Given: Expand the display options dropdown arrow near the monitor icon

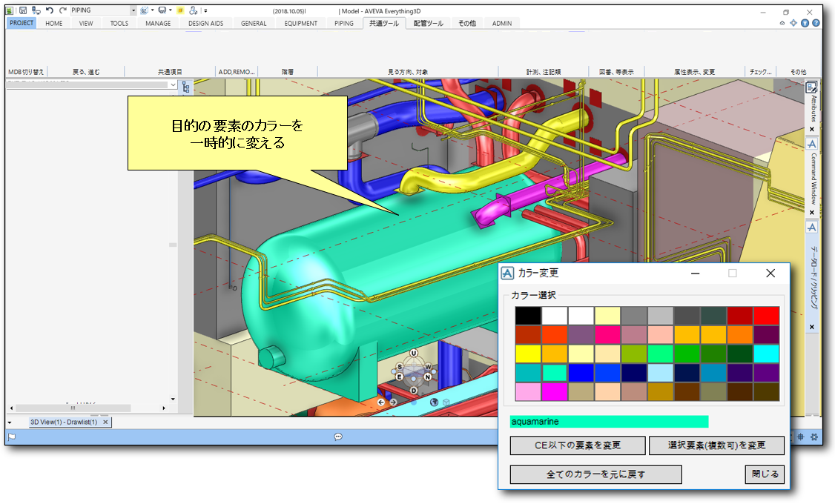Looking at the screenshot, I should pyautogui.click(x=169, y=10).
